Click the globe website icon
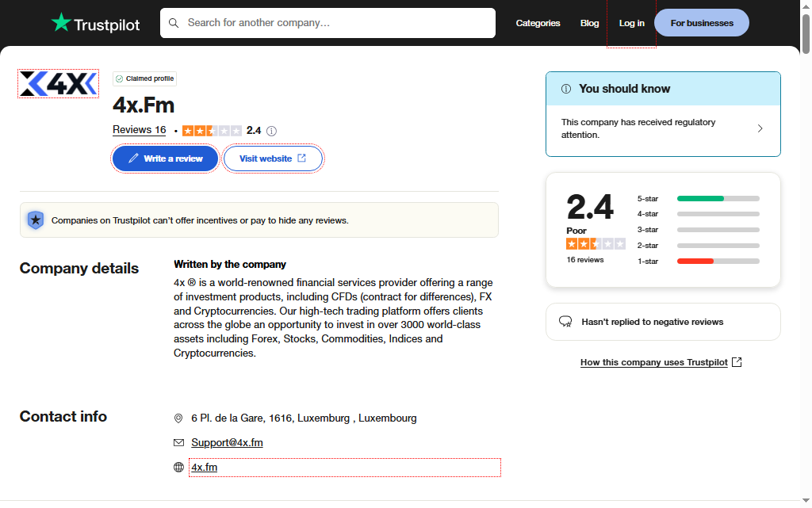The width and height of the screenshot is (812, 508). pos(178,467)
